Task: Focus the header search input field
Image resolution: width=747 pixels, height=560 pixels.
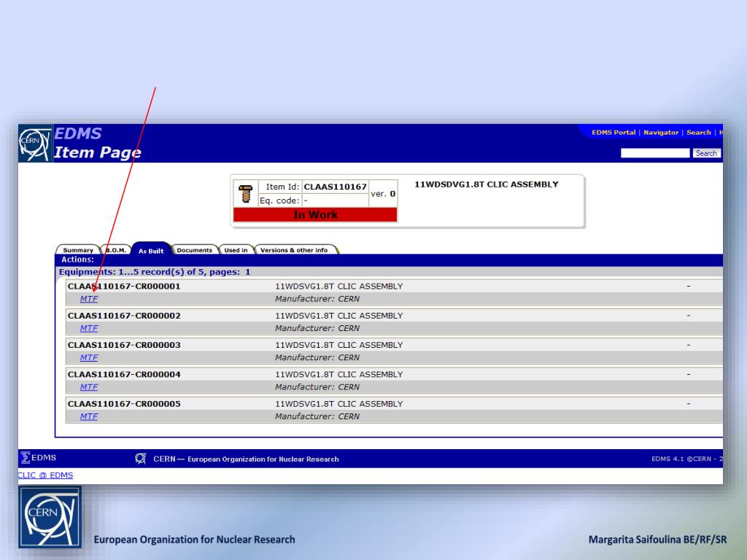Action: (x=655, y=153)
